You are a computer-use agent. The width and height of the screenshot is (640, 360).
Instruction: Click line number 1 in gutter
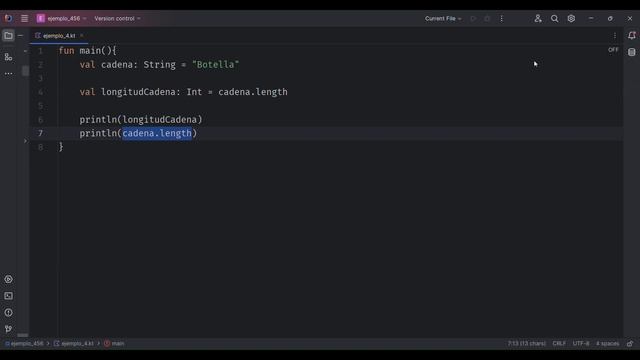(40, 51)
